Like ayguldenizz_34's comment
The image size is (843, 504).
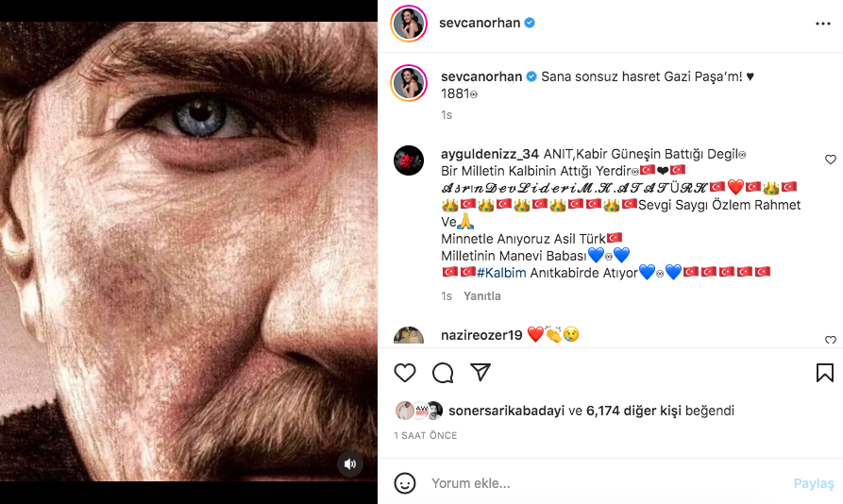pyautogui.click(x=831, y=160)
